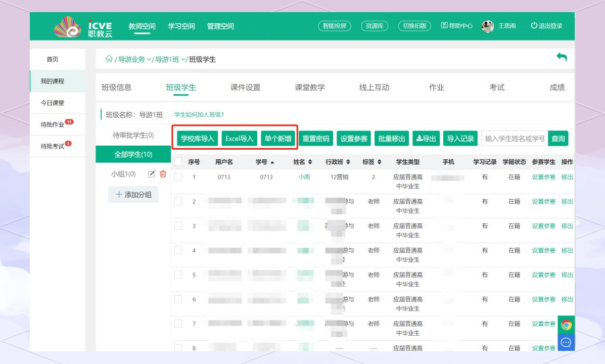
Task: Open 今日课堂 in left navigation
Action: (x=57, y=103)
